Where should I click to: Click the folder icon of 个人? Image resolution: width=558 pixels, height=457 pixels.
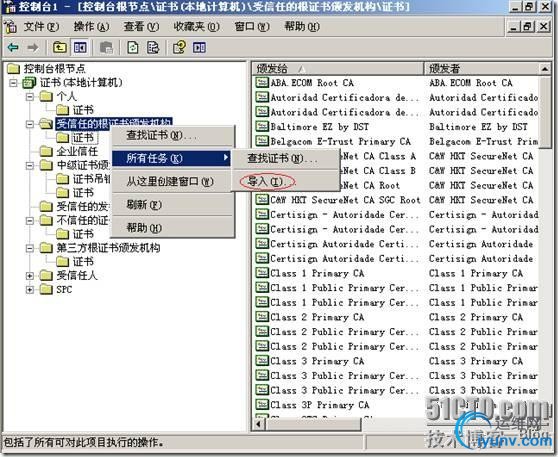tap(46, 96)
